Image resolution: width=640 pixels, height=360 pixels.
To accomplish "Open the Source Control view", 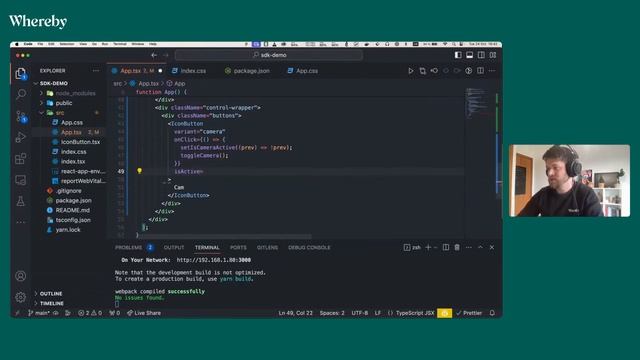I will click(x=20, y=116).
